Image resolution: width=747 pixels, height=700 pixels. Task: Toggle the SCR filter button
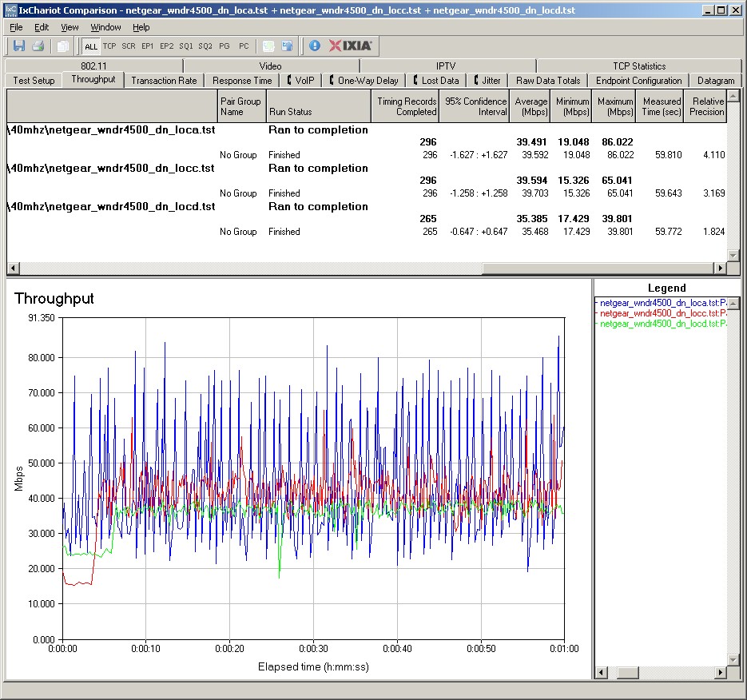(x=128, y=46)
